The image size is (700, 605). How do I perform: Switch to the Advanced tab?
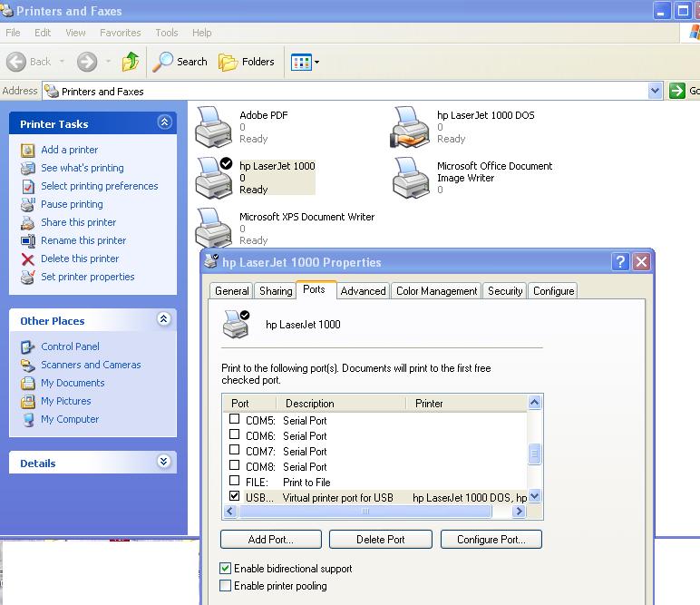(364, 291)
